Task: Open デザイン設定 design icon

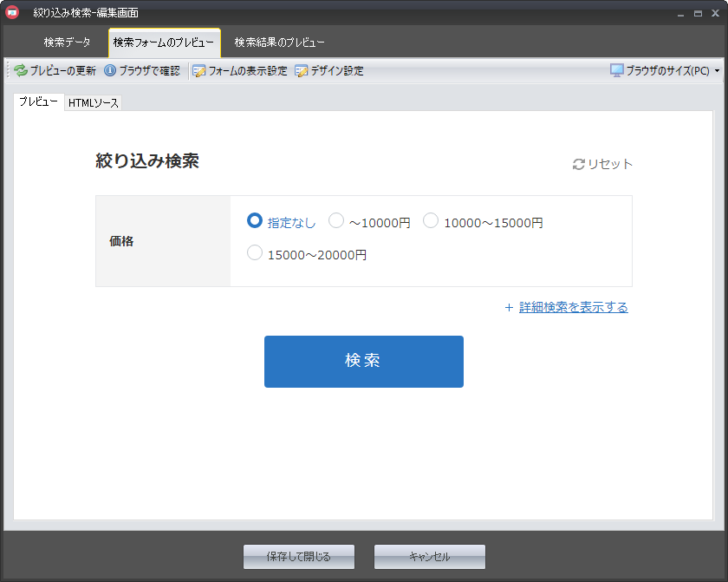Action: pyautogui.click(x=302, y=71)
